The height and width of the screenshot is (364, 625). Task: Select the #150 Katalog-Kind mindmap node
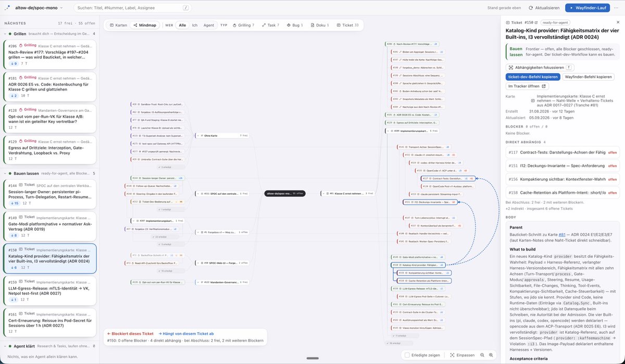tap(418, 265)
